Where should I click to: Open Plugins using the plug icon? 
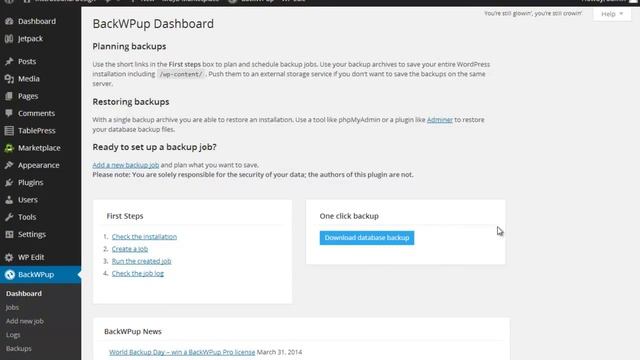[x=9, y=182]
